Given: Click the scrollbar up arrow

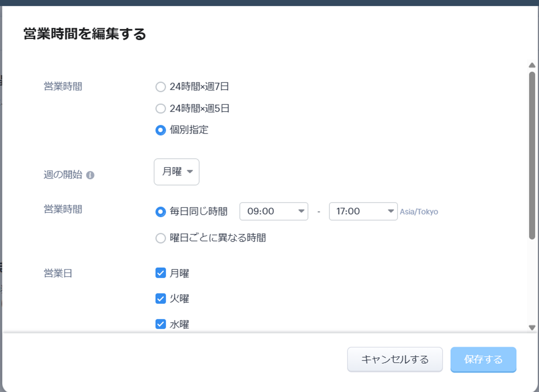Looking at the screenshot, I should pos(532,65).
